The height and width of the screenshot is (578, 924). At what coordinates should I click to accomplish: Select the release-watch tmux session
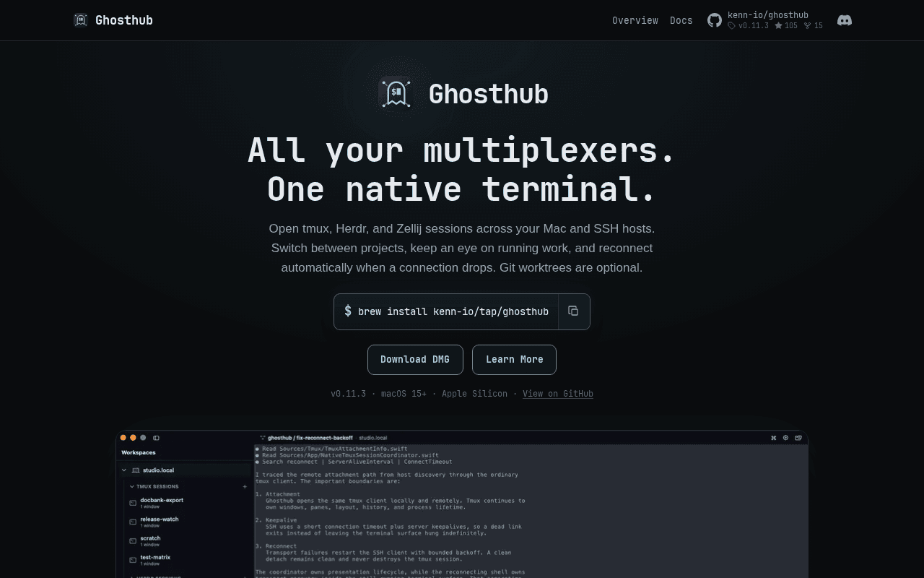pyautogui.click(x=160, y=519)
